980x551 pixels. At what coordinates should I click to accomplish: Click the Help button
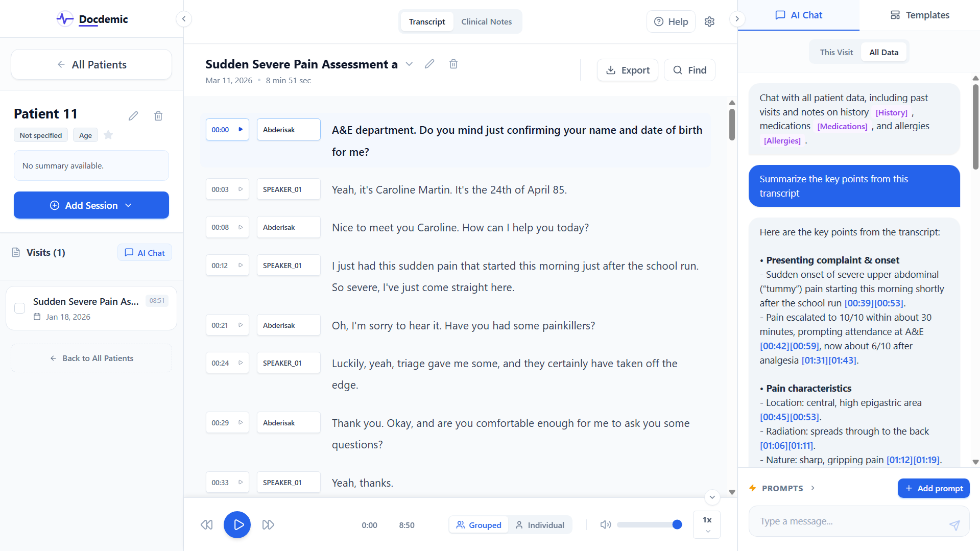point(671,22)
